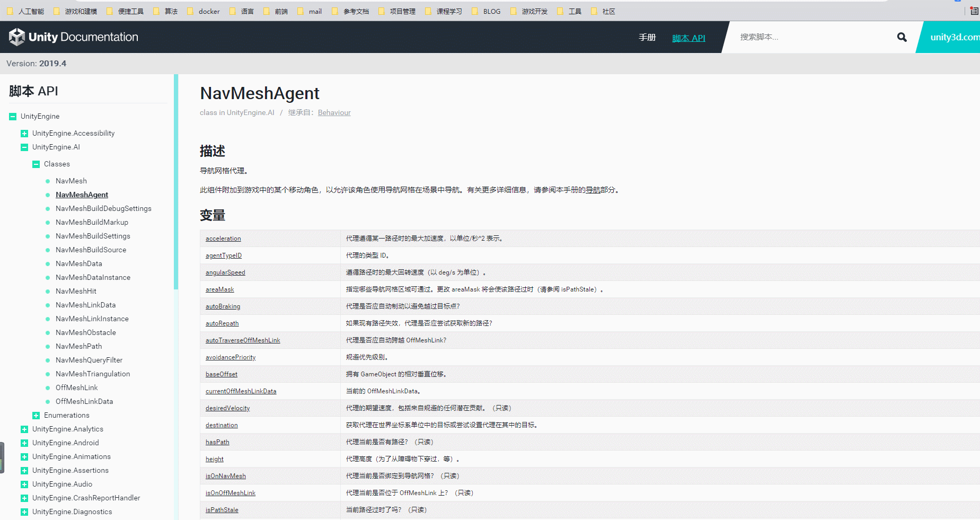This screenshot has width=980, height=520.
Task: Open the docker bookmark folder
Action: click(x=204, y=11)
